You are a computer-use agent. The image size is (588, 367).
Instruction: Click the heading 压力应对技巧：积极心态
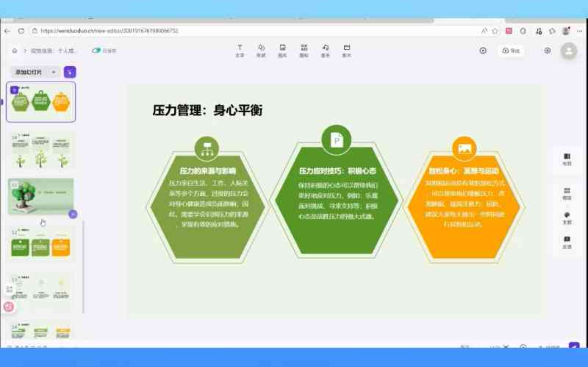click(337, 171)
